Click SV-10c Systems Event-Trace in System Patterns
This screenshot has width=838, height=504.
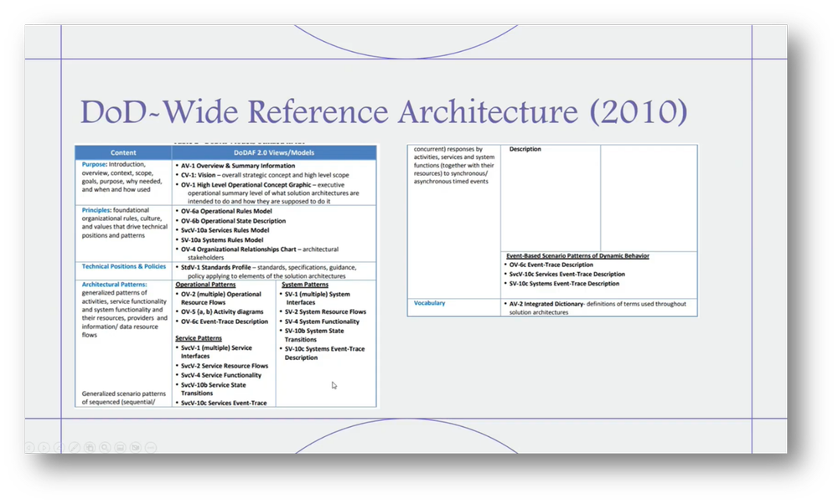pos(324,353)
